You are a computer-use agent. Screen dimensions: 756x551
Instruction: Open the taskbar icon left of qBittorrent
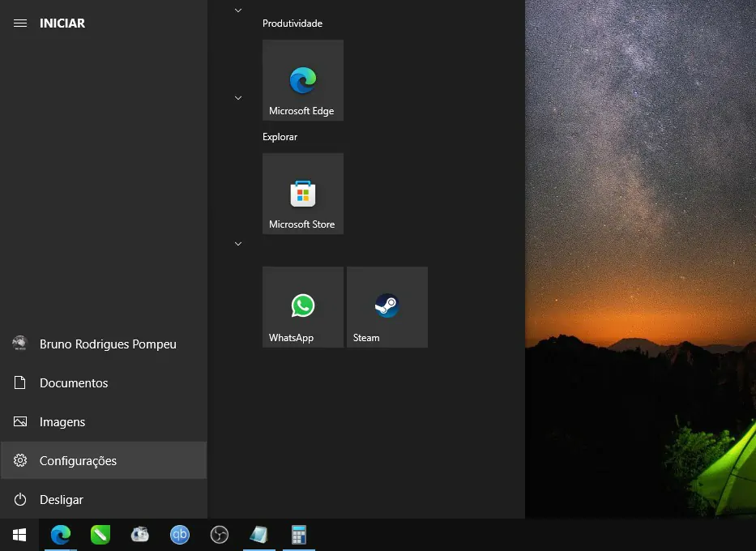(x=140, y=535)
